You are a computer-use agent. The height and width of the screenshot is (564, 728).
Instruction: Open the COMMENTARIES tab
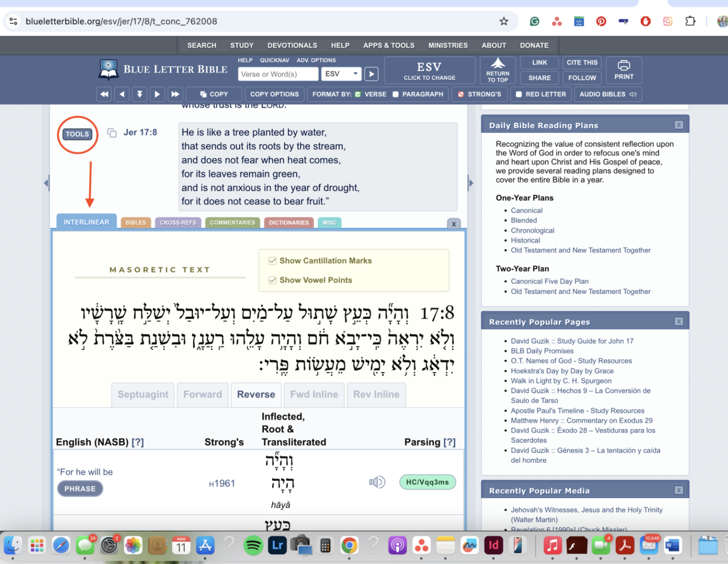click(232, 223)
